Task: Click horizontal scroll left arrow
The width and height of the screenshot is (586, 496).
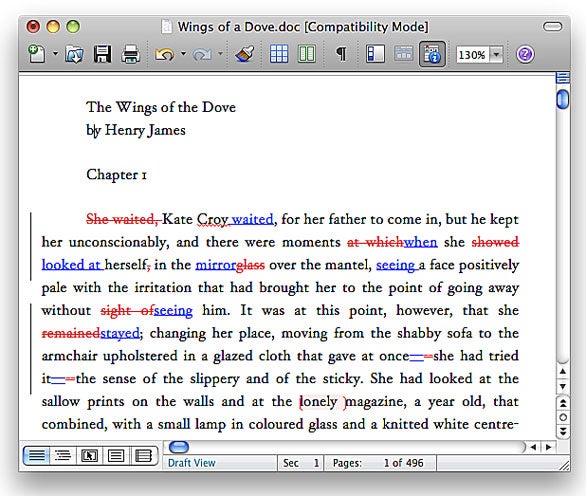Action: click(x=534, y=447)
